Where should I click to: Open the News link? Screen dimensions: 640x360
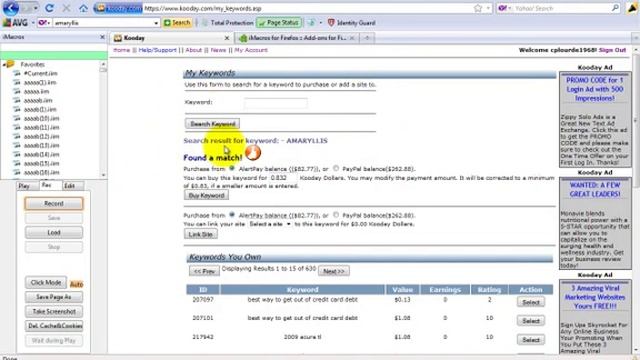218,50
